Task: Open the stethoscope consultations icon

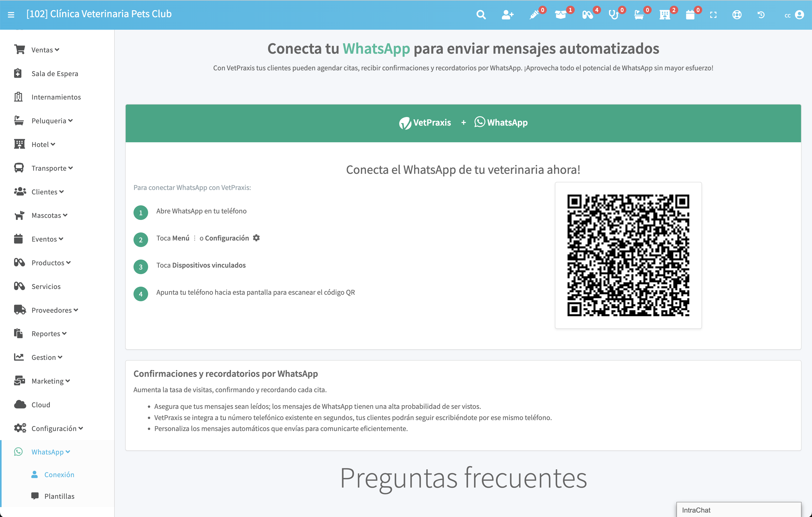Action: [613, 15]
